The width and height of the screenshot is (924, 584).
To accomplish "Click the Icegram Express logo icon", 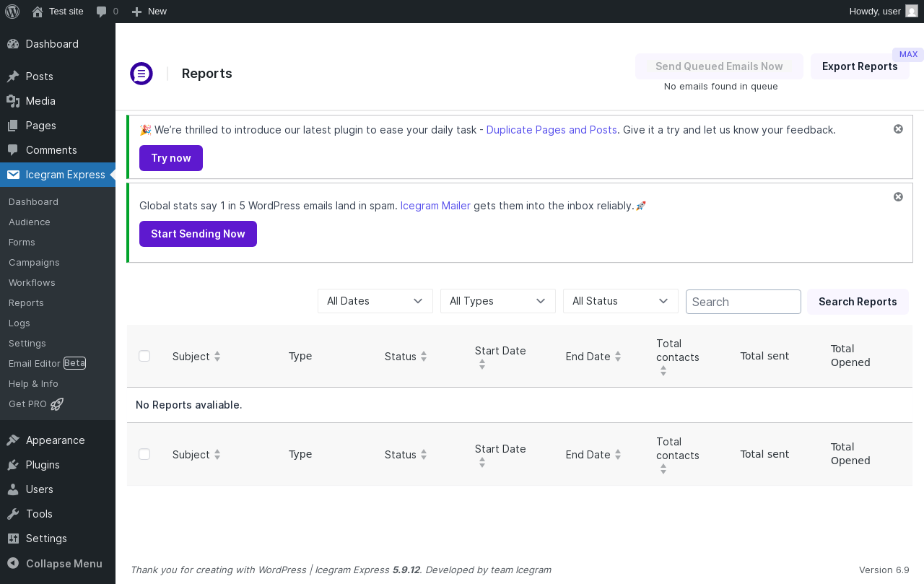I will (x=141, y=74).
